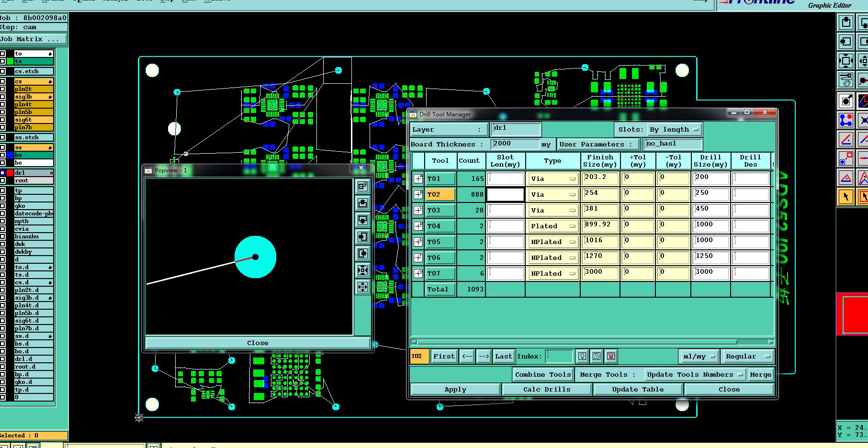Open the T03 Type dropdown

(552, 211)
